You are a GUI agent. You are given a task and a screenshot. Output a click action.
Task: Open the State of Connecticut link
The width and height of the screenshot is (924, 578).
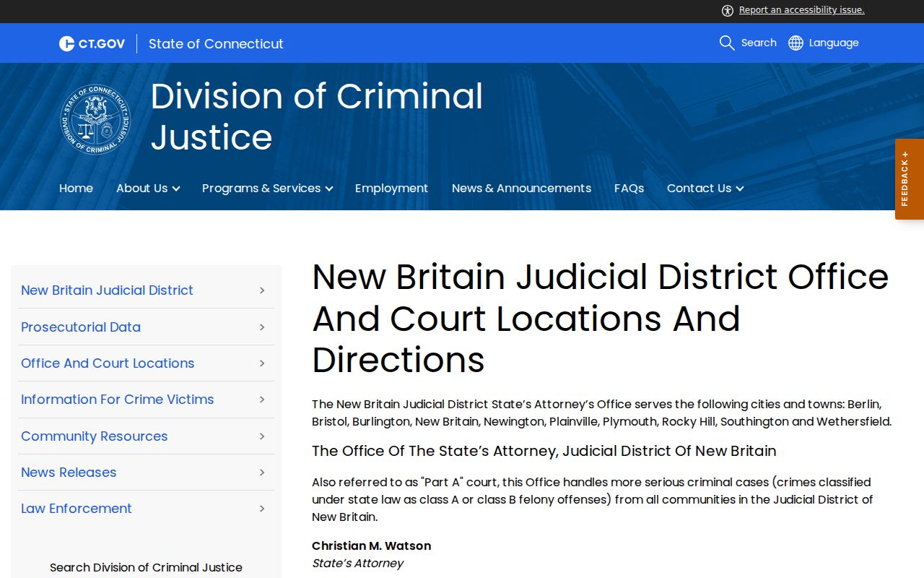tap(216, 43)
